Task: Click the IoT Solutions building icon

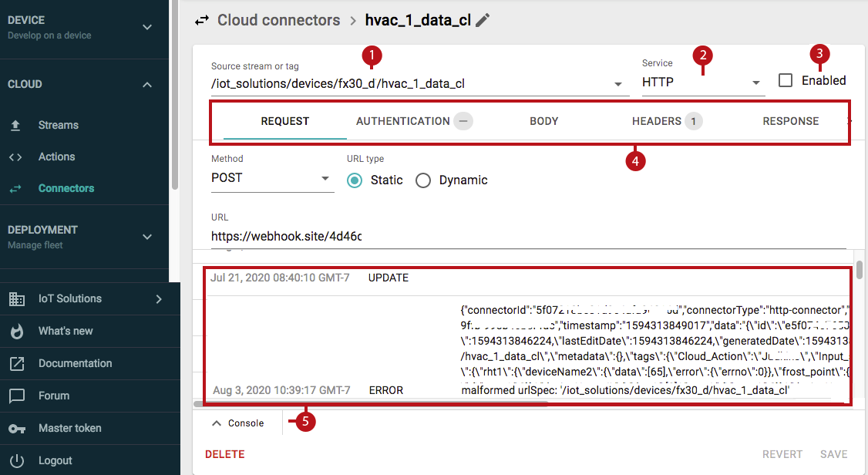Action: coord(17,299)
